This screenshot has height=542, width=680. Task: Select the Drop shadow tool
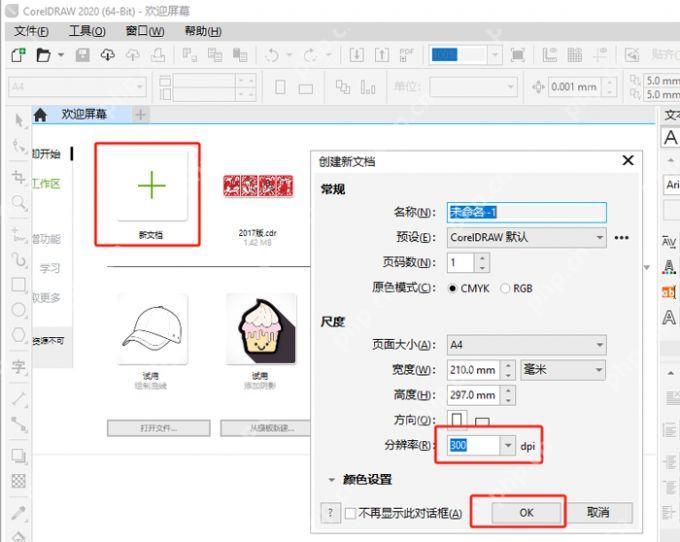pyautogui.click(x=19, y=456)
